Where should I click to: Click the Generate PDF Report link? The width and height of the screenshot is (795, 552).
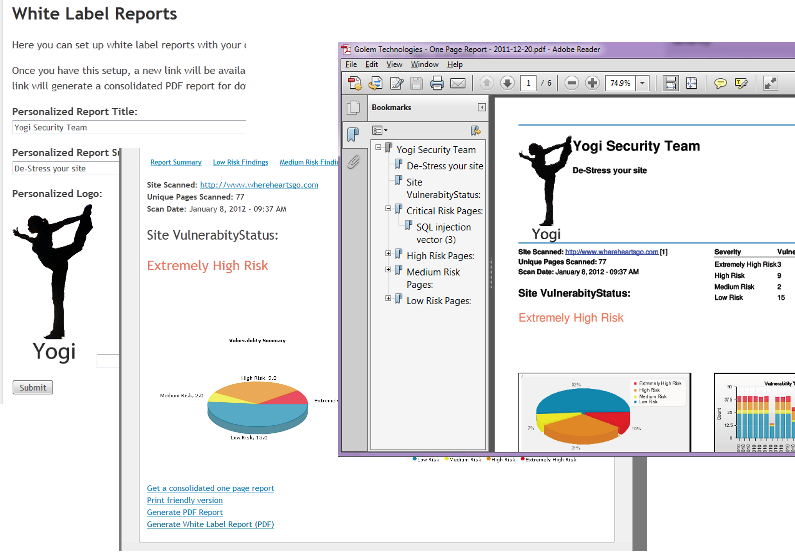coord(185,512)
